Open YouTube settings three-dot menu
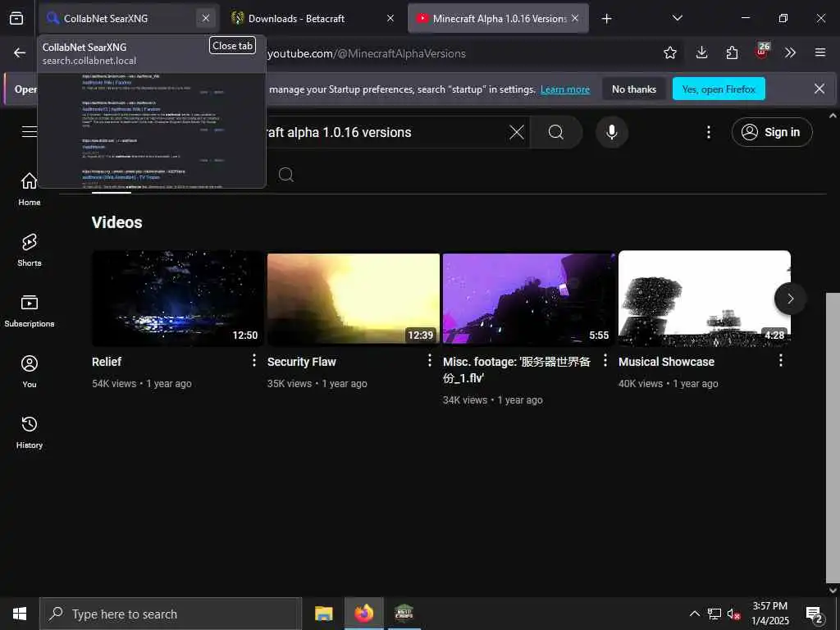Screen dimensions: 840x630 (708, 132)
